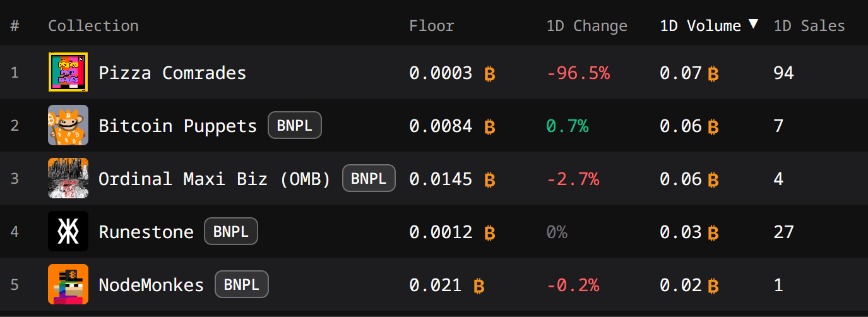Open the Bitcoin Puppets monkey avatar

click(x=68, y=125)
